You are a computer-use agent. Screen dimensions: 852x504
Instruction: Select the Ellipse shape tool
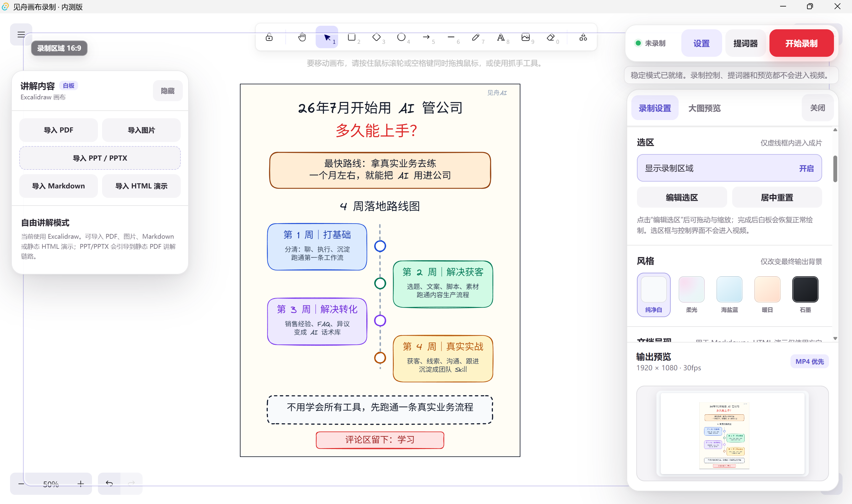click(401, 37)
